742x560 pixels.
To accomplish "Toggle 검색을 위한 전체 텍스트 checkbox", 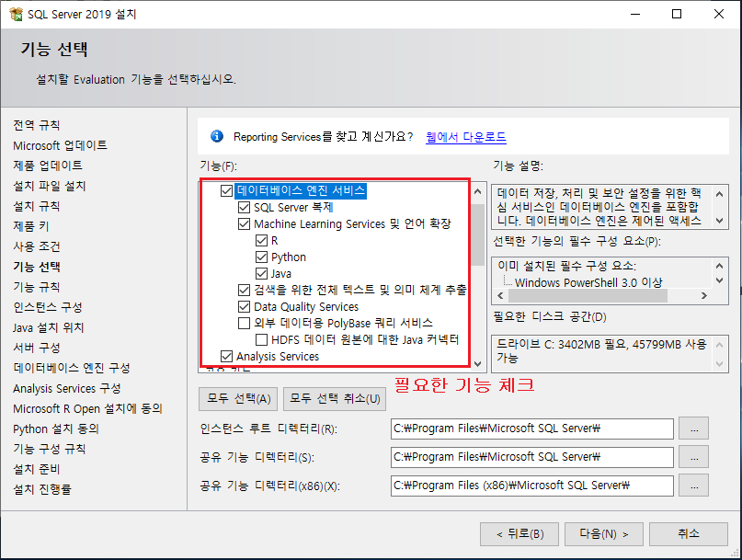I will coord(245,290).
